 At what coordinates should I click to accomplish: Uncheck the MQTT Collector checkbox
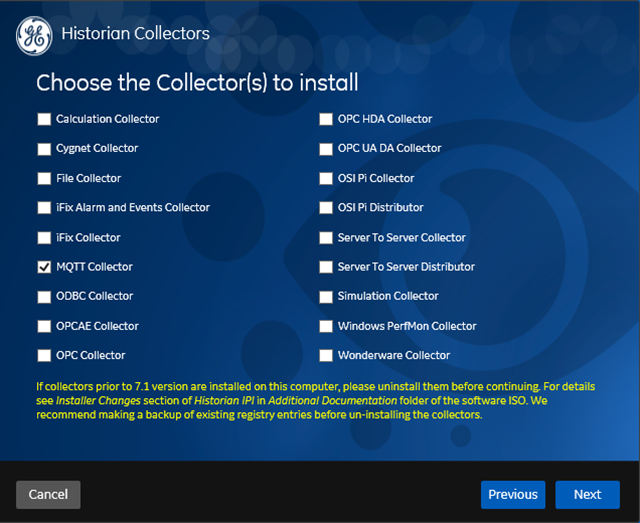[44, 267]
